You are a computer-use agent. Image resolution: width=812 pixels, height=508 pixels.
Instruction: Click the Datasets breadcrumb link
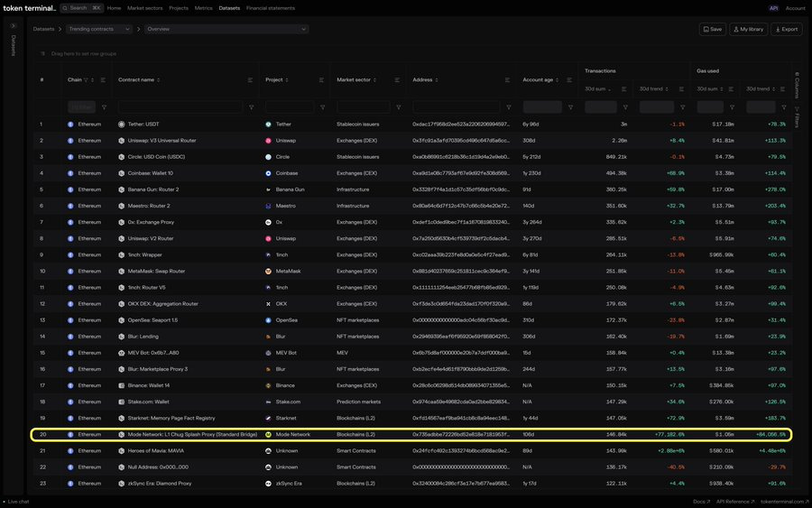click(43, 29)
